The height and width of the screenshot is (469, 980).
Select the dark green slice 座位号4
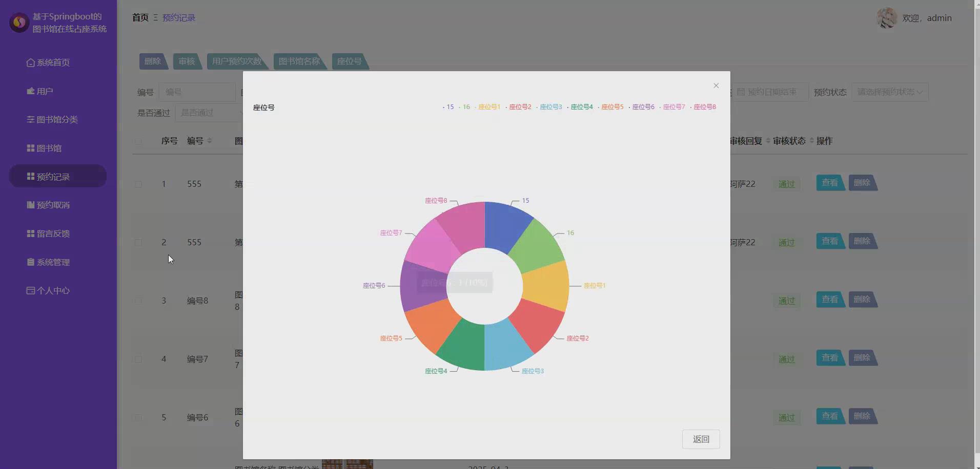465,346
